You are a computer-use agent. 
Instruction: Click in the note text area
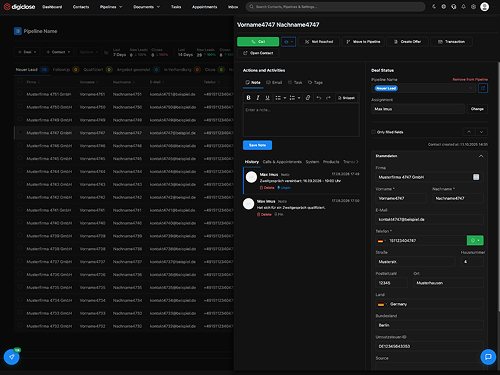click(301, 120)
